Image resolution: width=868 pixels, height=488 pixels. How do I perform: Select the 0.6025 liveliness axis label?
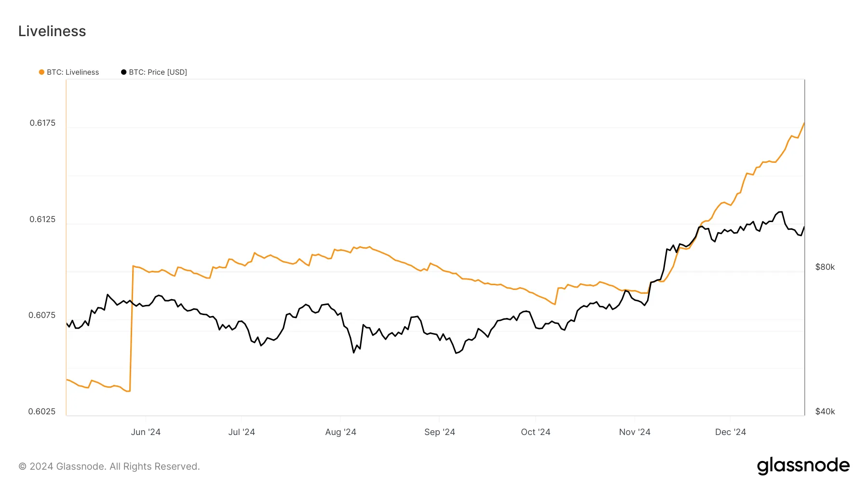(42, 411)
